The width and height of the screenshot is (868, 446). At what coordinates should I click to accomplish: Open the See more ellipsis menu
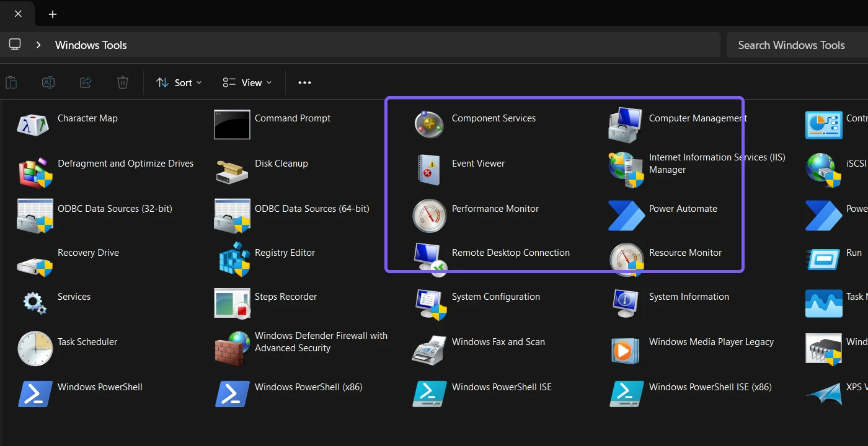click(x=304, y=82)
